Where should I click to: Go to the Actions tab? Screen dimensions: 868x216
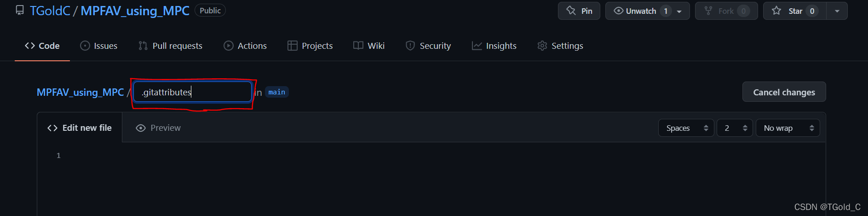tap(245, 46)
